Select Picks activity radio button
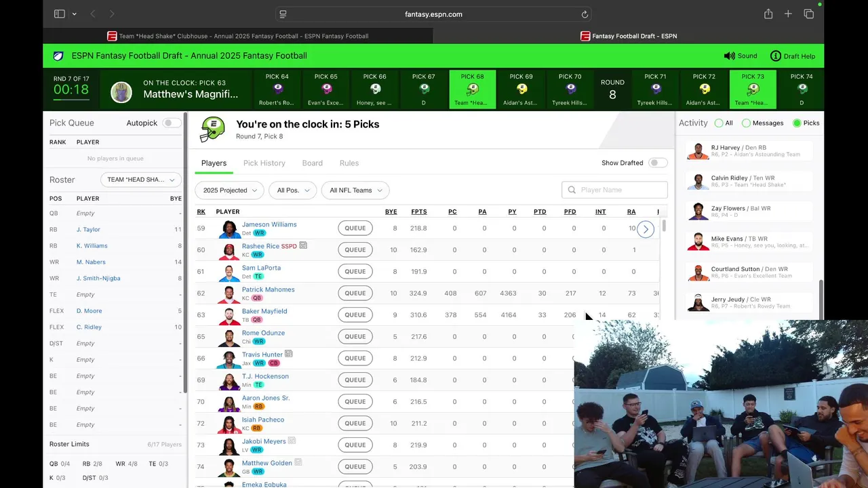868x488 pixels. (x=797, y=123)
